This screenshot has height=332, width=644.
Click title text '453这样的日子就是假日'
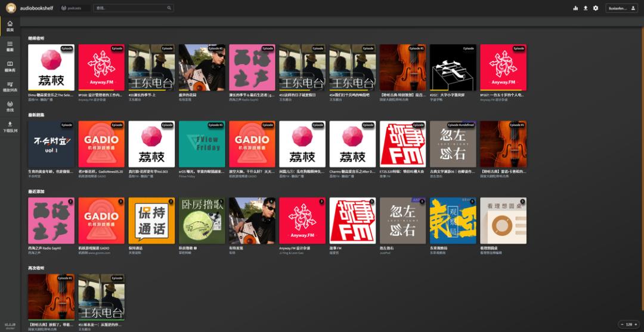pos(297,95)
